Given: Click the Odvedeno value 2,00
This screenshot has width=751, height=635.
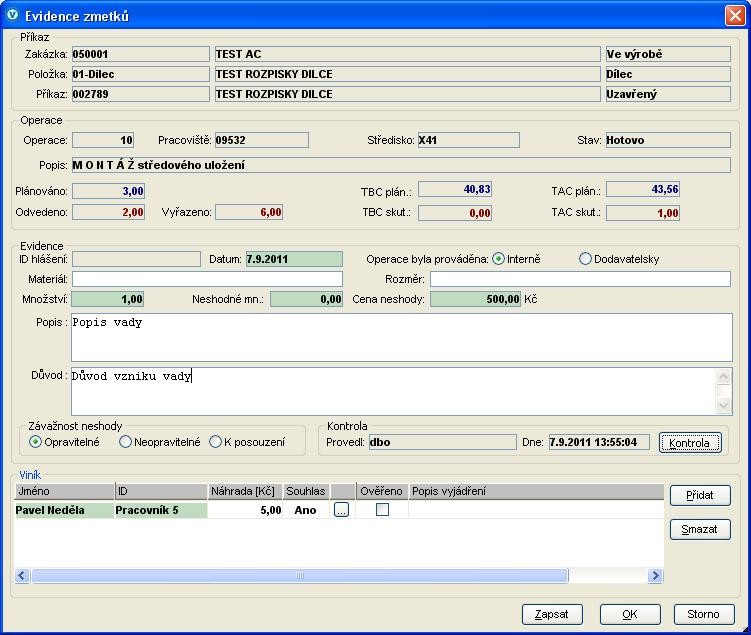Looking at the screenshot, I should coord(108,212).
